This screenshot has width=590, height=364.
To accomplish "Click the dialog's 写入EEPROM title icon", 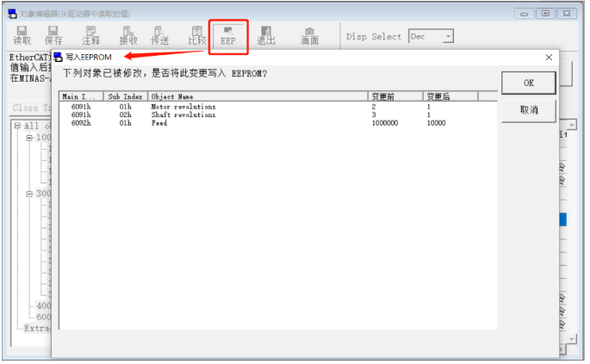I will tap(58, 57).
